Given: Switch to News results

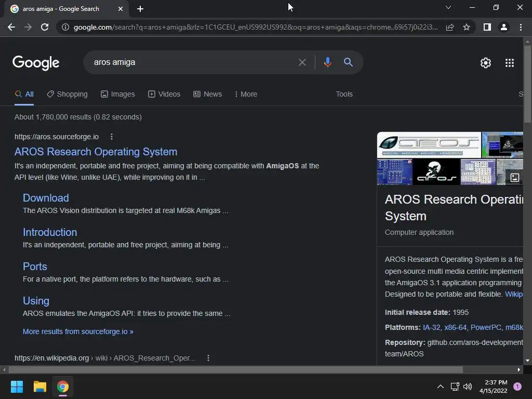Looking at the screenshot, I should pos(208,95).
